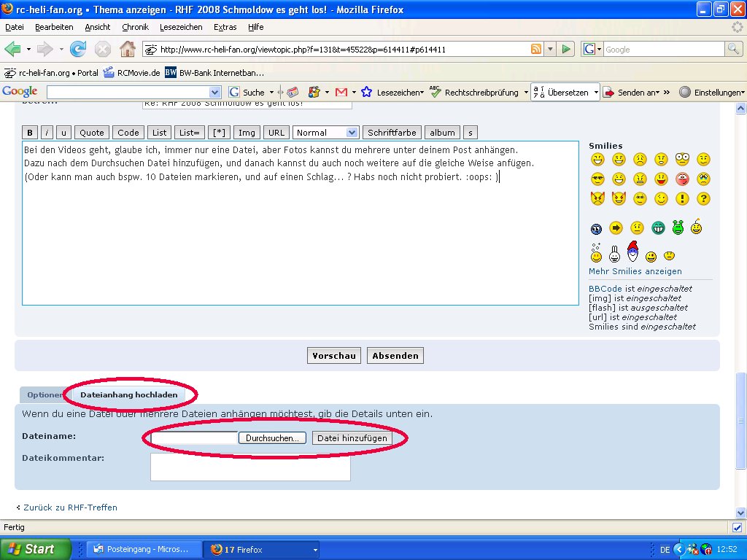This screenshot has width=747, height=560.
Task: Open the address bar history dropdown
Action: (550, 49)
